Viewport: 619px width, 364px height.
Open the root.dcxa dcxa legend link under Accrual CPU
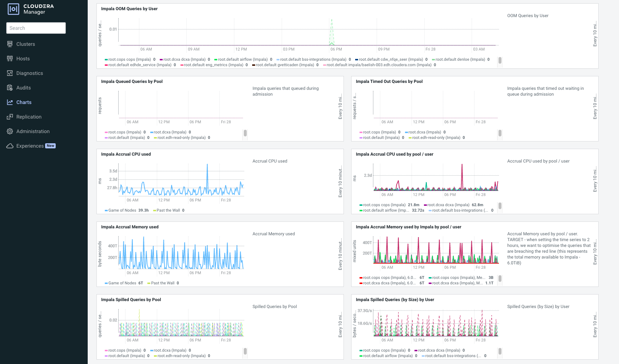448,205
